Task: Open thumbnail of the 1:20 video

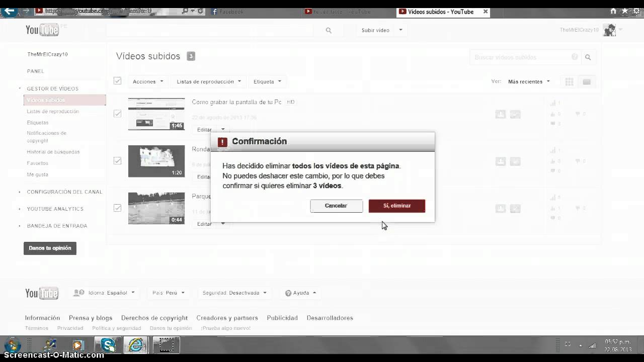Action: 156,161
